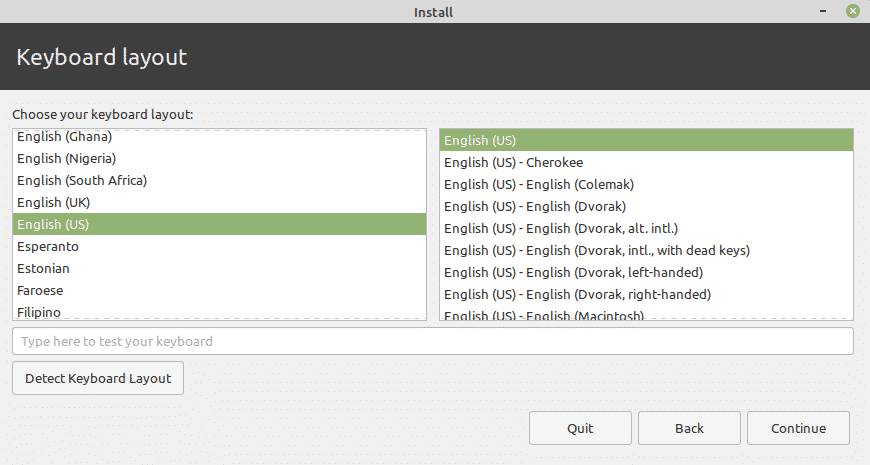Close the Install window

[852, 11]
